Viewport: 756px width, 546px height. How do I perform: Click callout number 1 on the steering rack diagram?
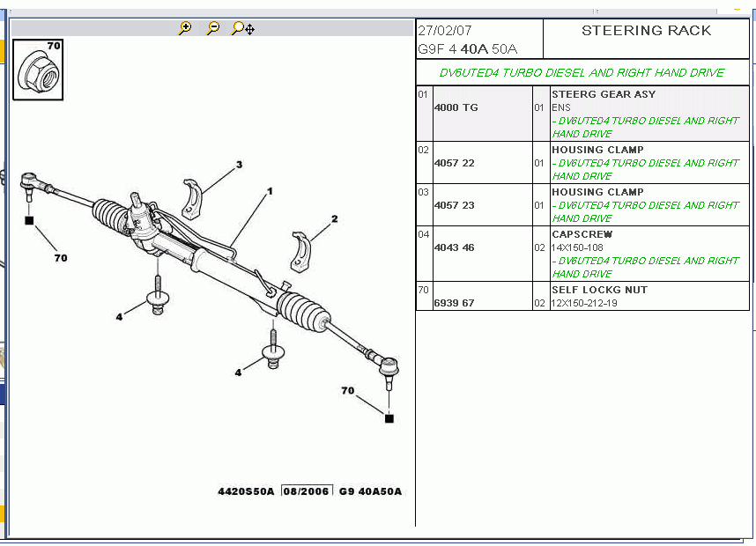click(x=270, y=191)
